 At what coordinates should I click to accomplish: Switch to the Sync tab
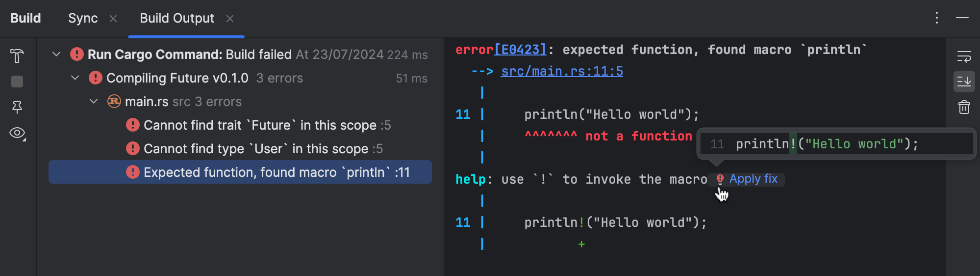coord(83,19)
